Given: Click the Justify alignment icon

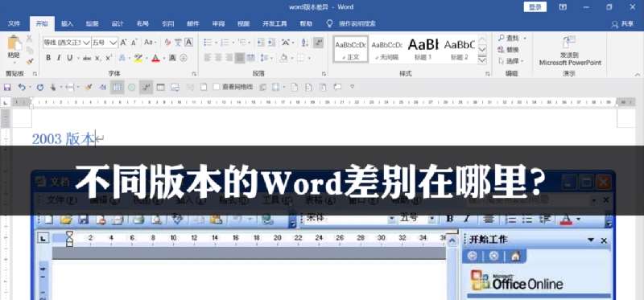Looking at the screenshot, I should [240, 58].
